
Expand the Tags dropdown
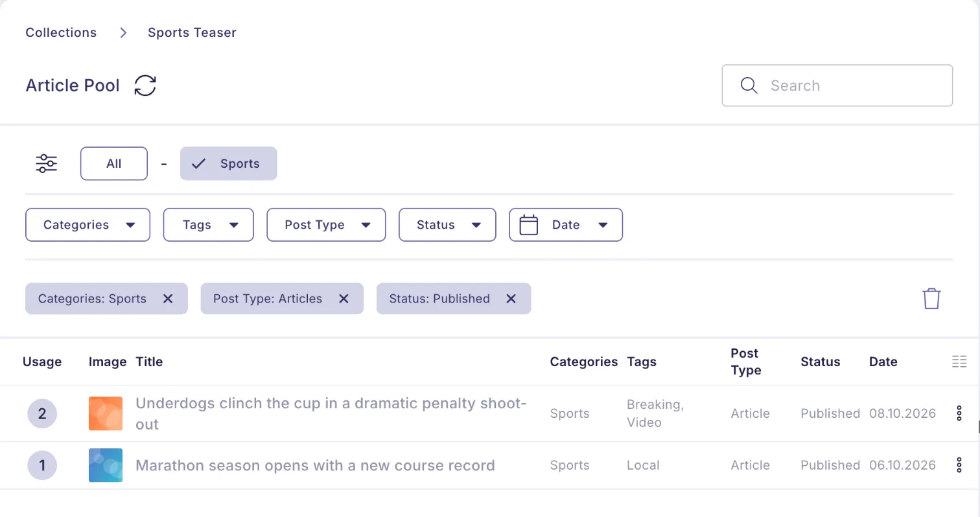point(208,225)
